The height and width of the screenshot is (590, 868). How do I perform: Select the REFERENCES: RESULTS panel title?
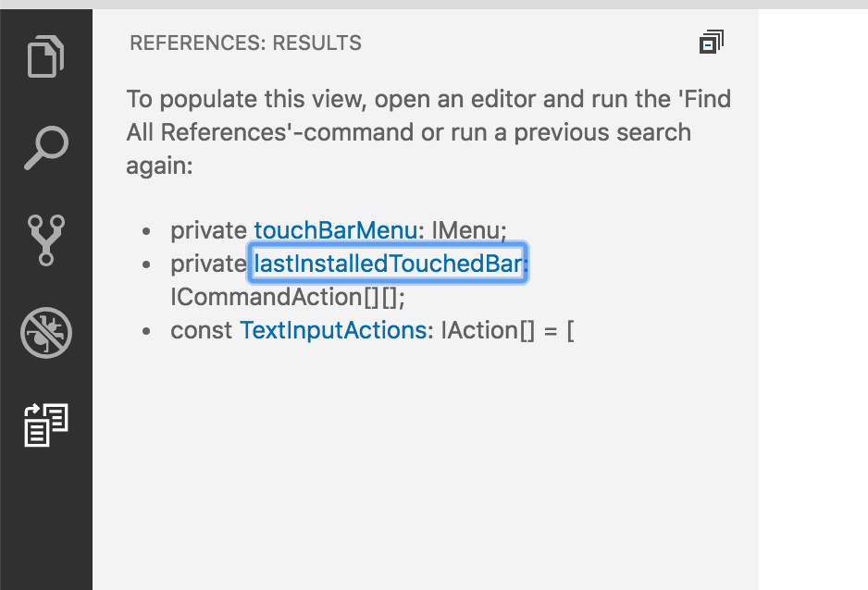click(246, 43)
